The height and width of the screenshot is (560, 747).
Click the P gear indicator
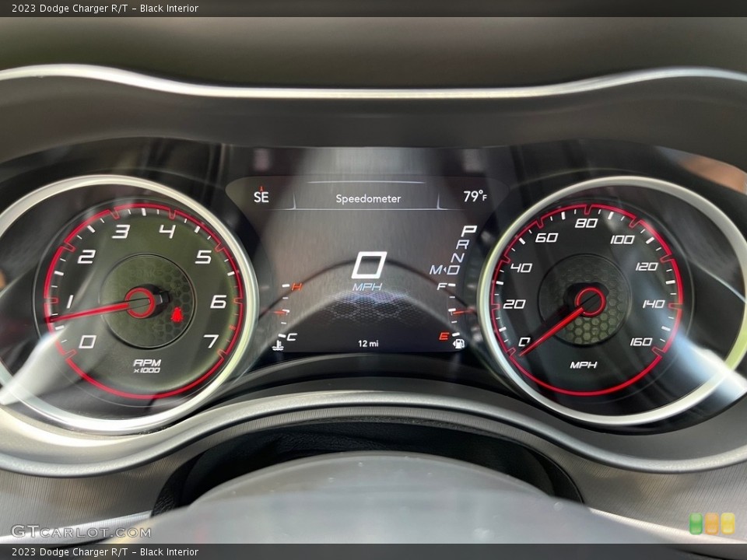click(x=468, y=231)
